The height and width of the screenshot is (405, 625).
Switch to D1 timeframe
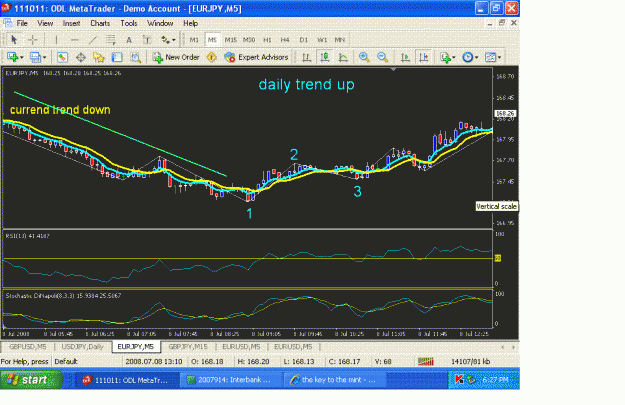click(304, 39)
